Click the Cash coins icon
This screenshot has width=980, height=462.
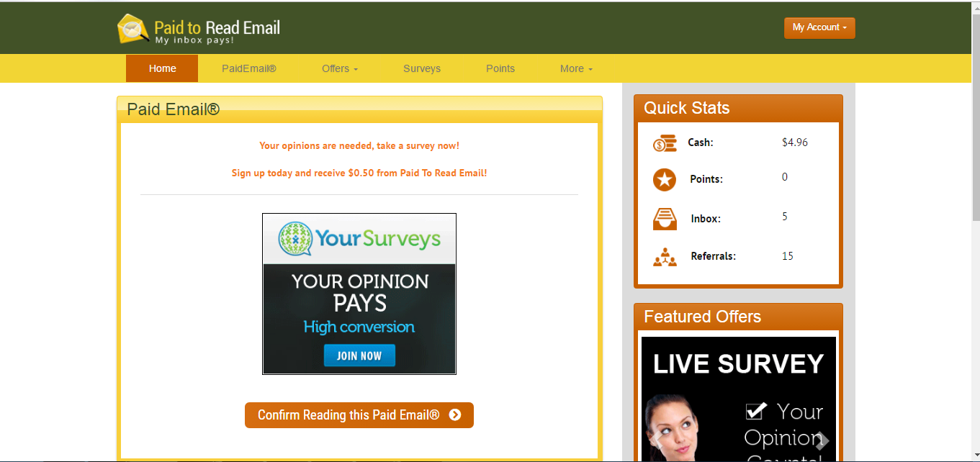[665, 143]
